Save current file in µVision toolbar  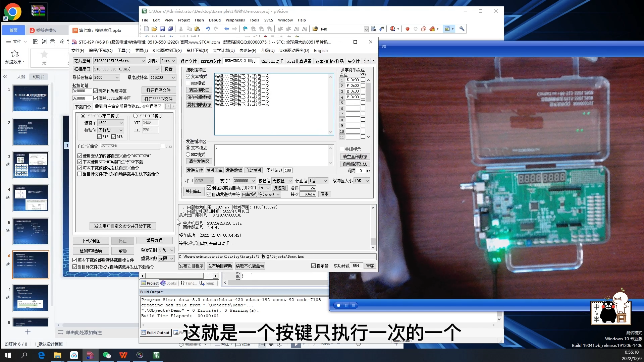(162, 29)
